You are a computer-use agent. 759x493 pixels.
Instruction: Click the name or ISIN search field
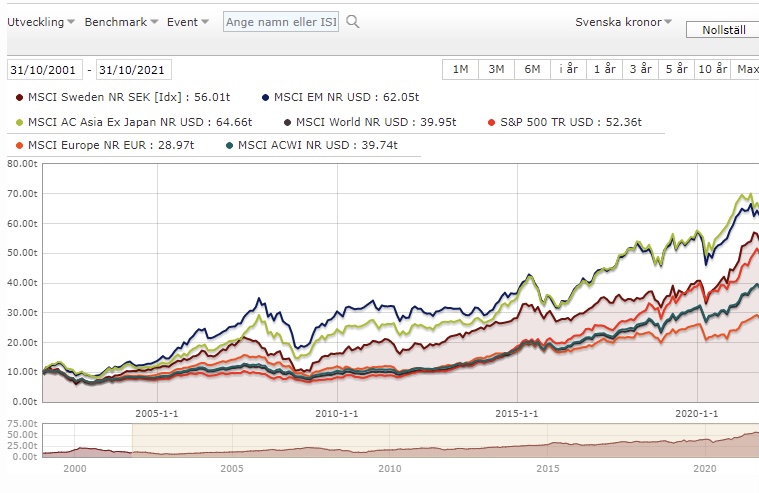tap(281, 22)
